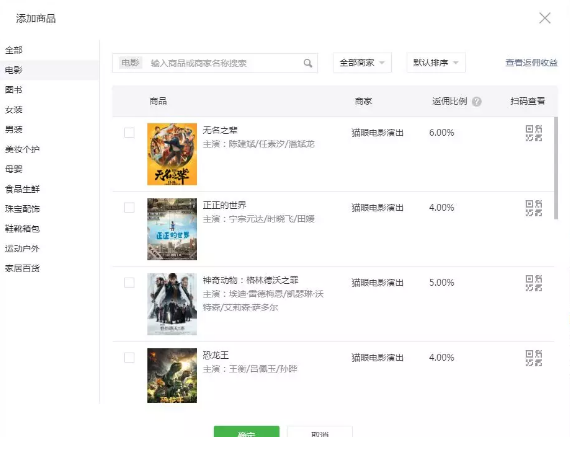Open the 查看返佣收益 link
570x460 pixels.
coord(531,63)
